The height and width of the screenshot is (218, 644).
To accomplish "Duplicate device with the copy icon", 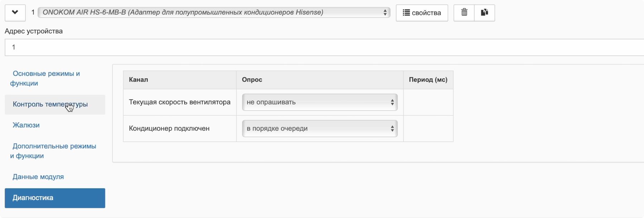I will [485, 13].
